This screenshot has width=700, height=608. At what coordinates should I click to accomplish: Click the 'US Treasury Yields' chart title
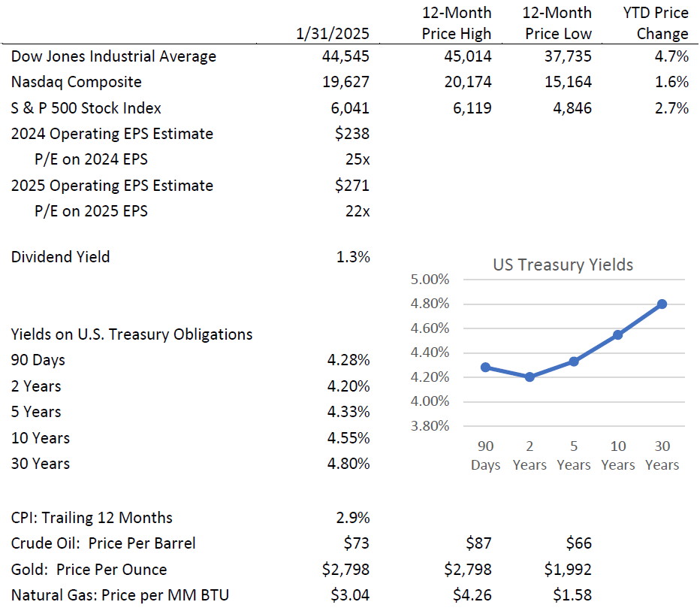[563, 265]
